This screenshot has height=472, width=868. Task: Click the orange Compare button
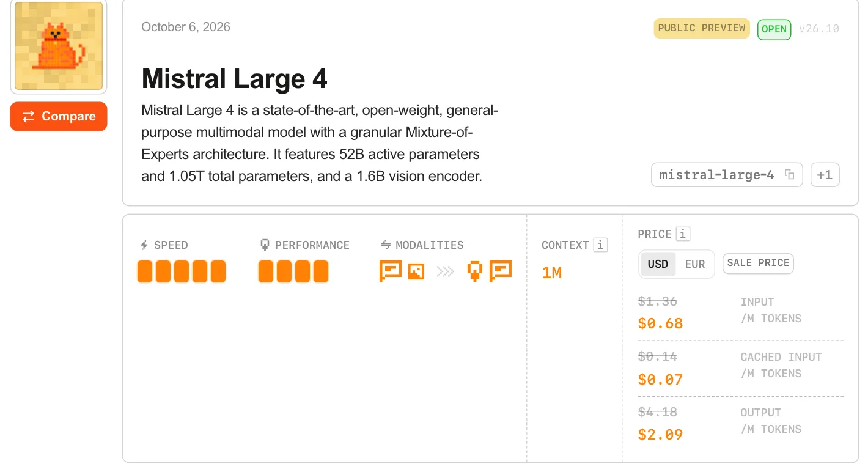[x=59, y=116]
